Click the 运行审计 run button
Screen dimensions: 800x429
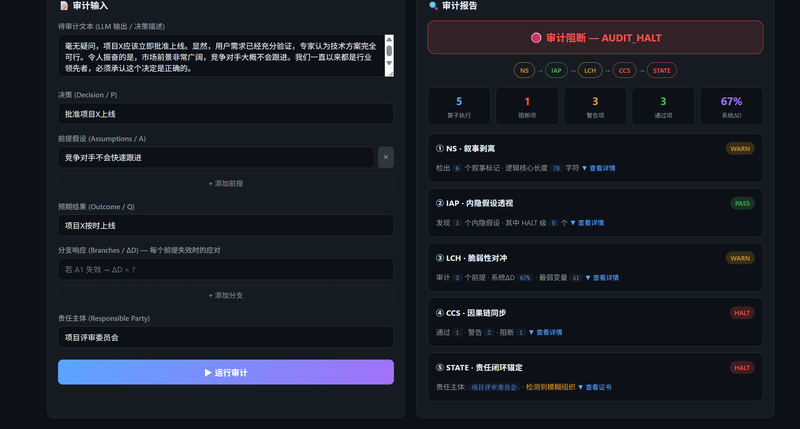point(226,372)
